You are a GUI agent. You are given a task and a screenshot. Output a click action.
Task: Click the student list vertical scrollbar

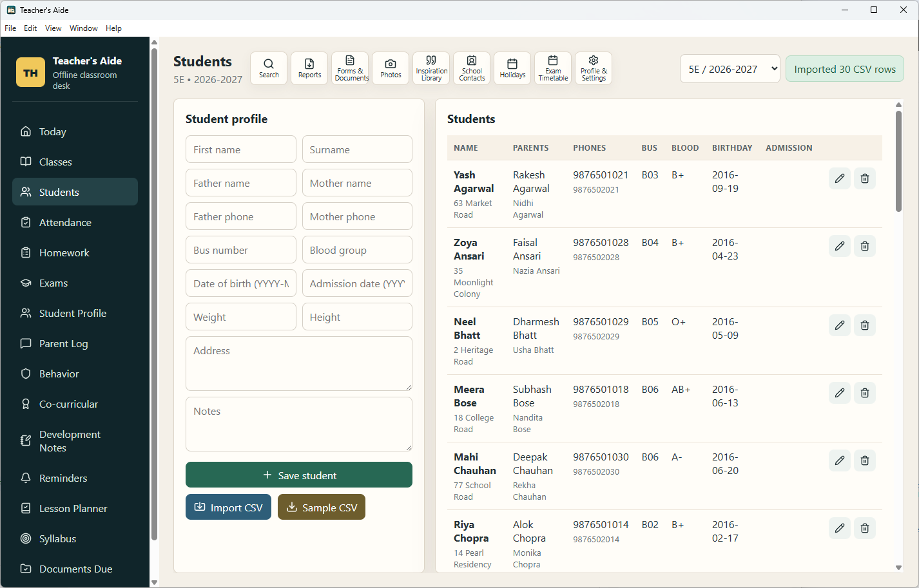pos(898,161)
